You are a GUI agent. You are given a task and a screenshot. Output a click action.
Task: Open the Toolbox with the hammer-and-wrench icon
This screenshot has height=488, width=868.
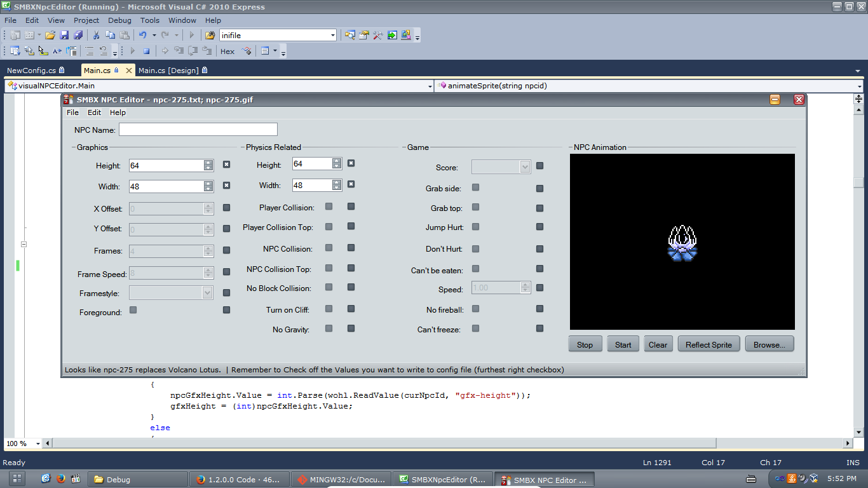coord(378,36)
